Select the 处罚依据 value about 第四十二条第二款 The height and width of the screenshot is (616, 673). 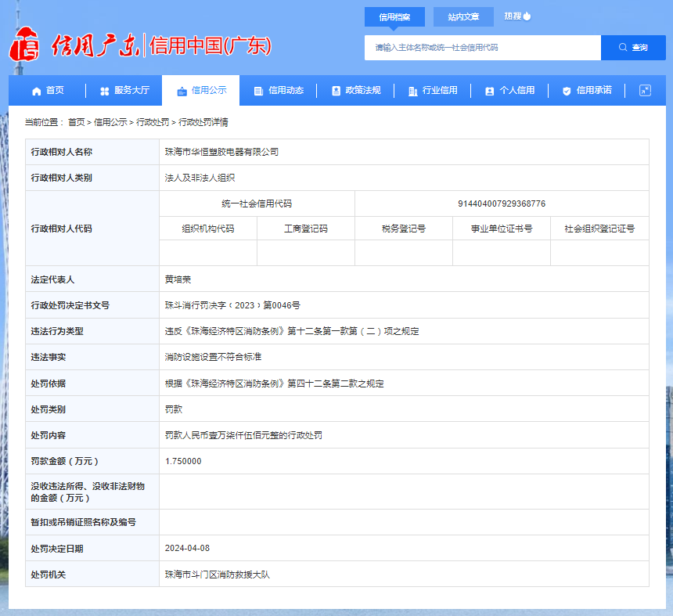(x=274, y=384)
